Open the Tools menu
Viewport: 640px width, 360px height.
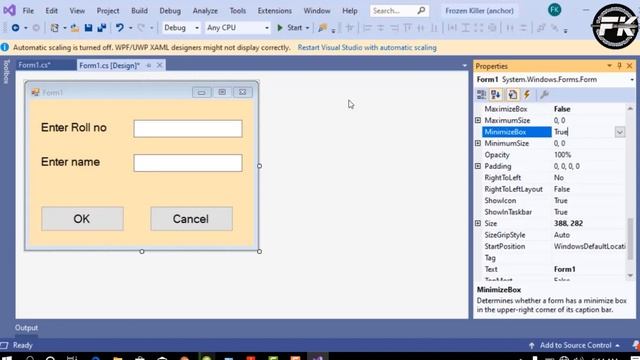tap(238, 11)
